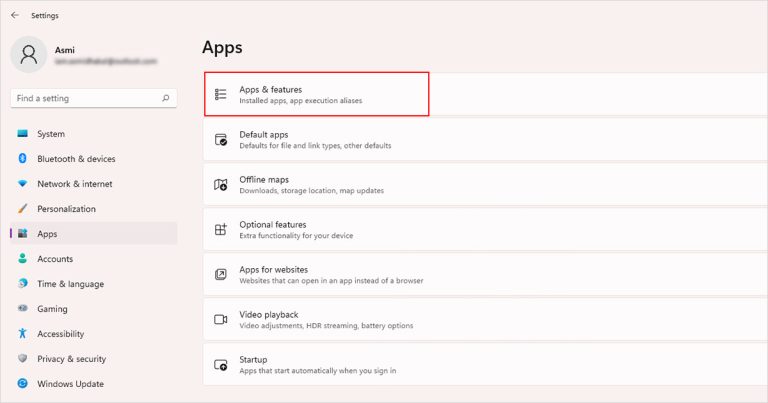
Task: Go to Time & language settings
Action: (x=68, y=284)
